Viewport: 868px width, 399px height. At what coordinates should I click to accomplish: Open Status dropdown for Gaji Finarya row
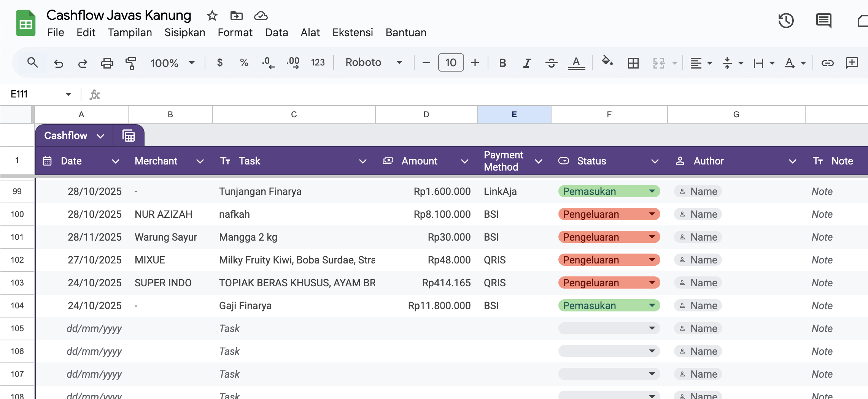[x=652, y=305]
